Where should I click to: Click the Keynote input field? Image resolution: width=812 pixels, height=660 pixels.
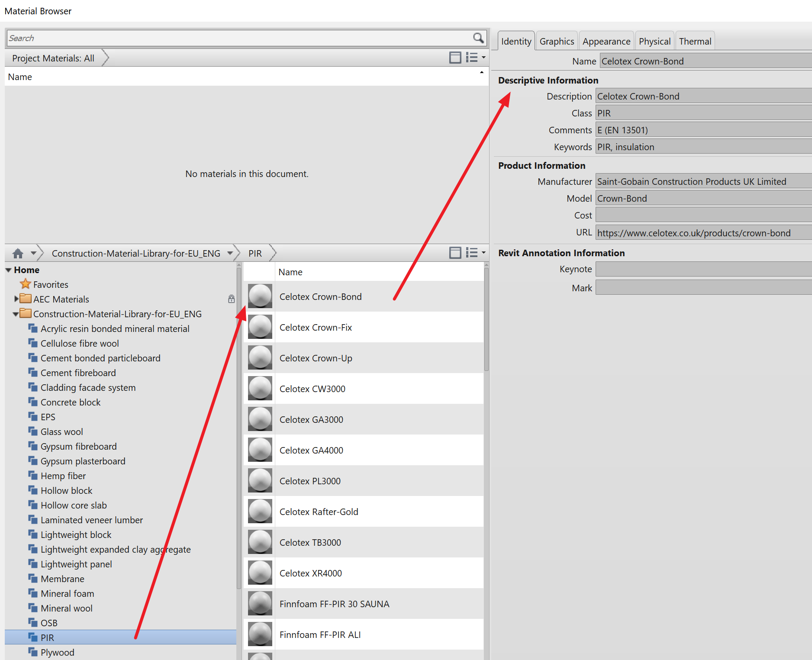703,269
